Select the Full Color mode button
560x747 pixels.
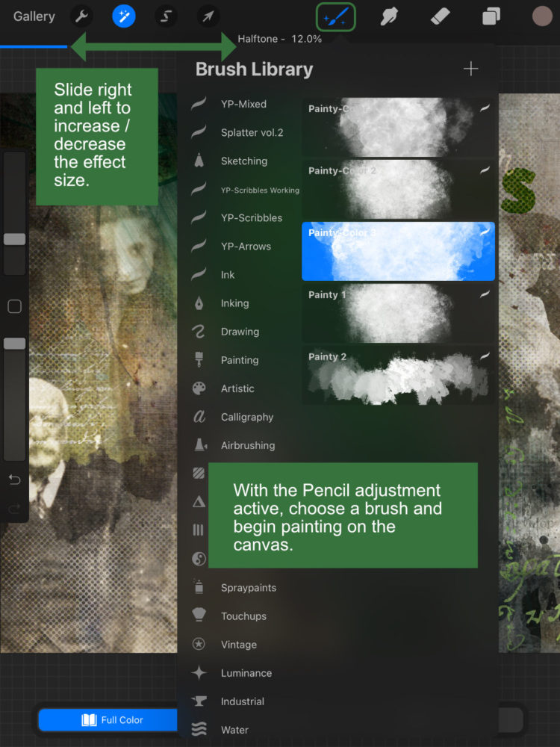coord(111,720)
